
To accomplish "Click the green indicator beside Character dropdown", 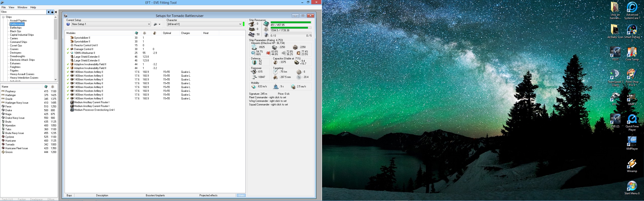I will (x=244, y=24).
